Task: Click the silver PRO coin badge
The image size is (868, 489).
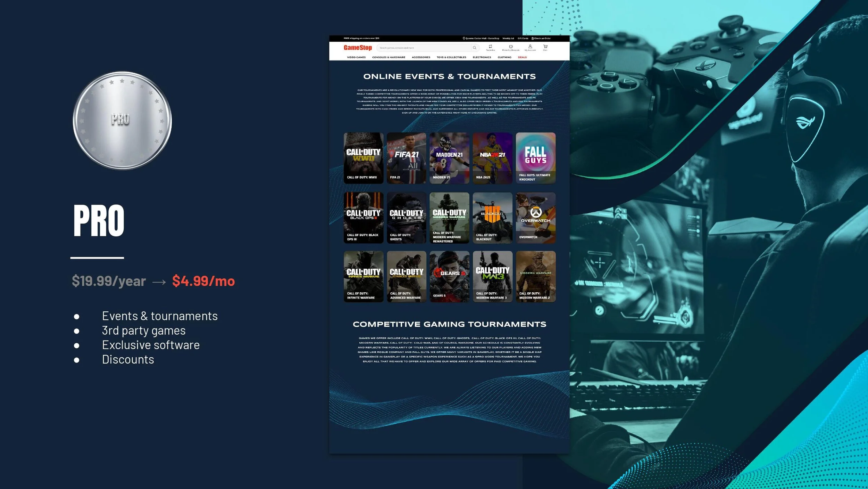Action: pyautogui.click(x=122, y=121)
